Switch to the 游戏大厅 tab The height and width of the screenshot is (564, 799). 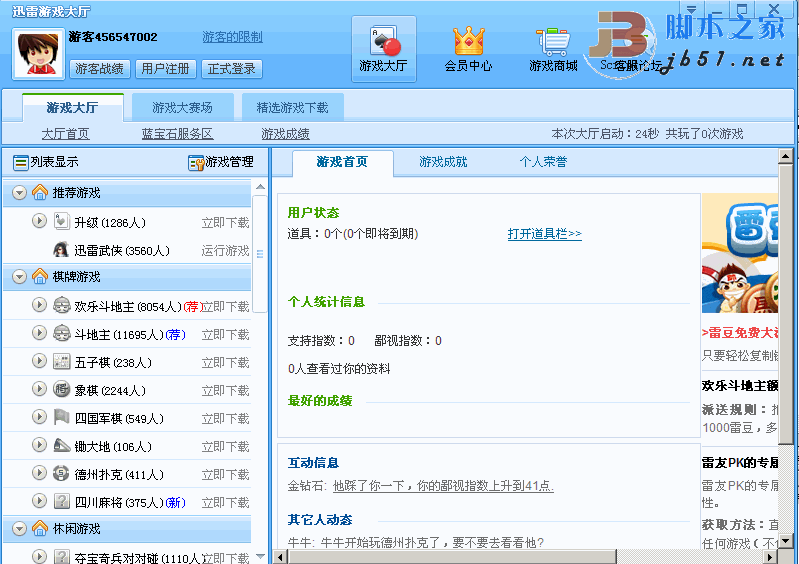pos(72,108)
